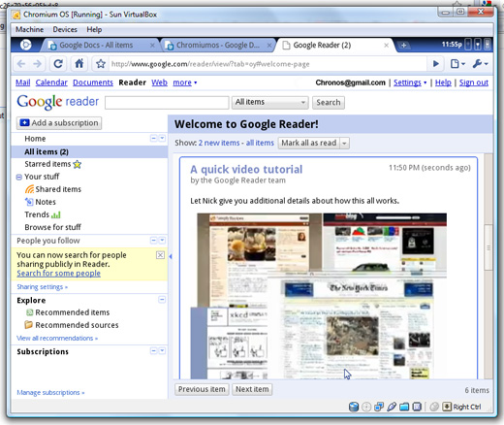Image resolution: width=504 pixels, height=425 pixels.
Task: Open the Mail link
Action: 23,82
